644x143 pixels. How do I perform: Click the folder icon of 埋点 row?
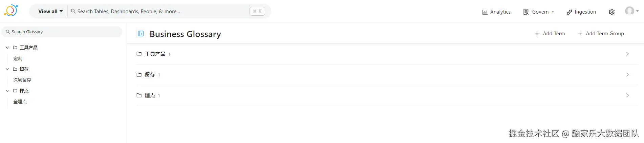tap(139, 95)
